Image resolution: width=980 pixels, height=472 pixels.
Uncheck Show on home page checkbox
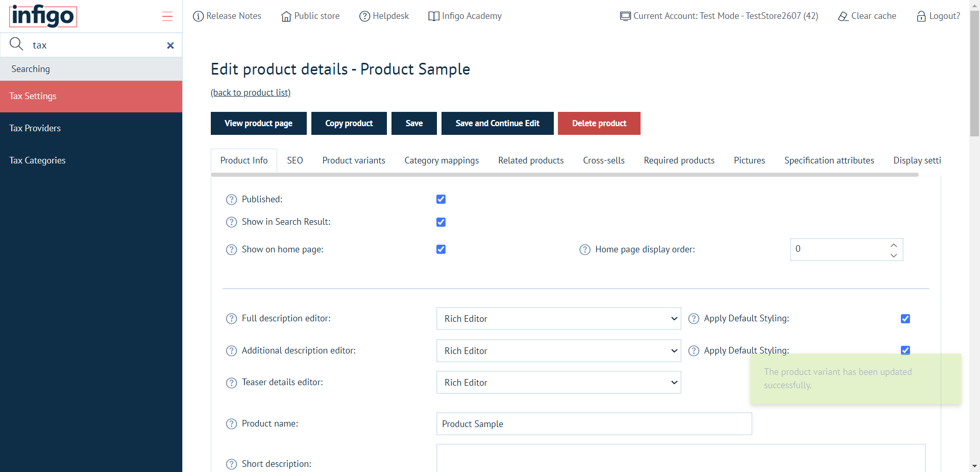441,249
